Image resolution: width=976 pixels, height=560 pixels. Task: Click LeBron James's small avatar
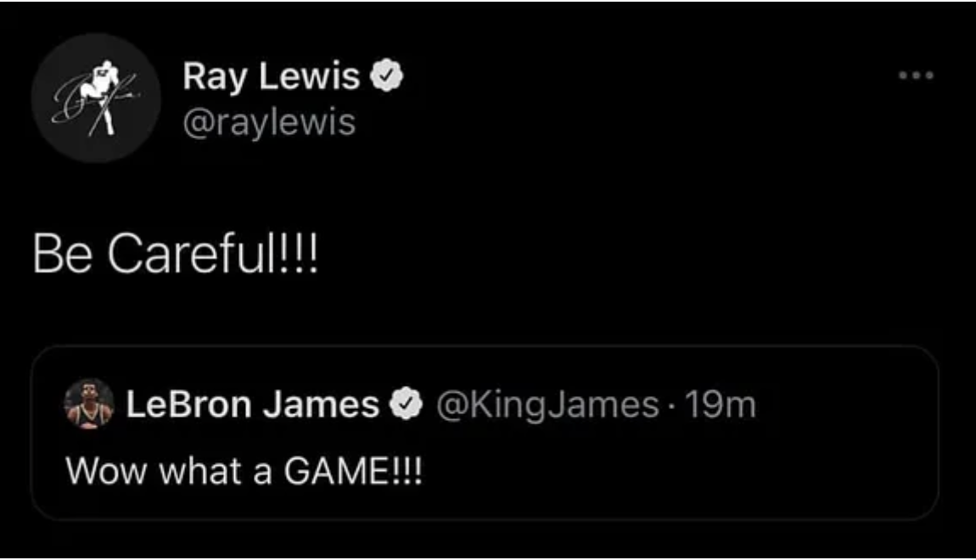tap(88, 405)
